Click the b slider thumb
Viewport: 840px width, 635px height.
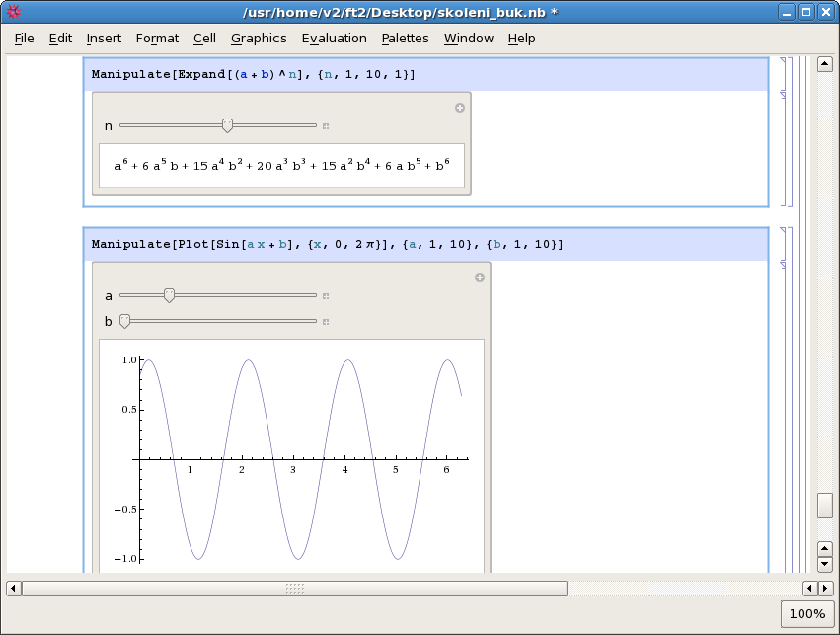pos(124,322)
